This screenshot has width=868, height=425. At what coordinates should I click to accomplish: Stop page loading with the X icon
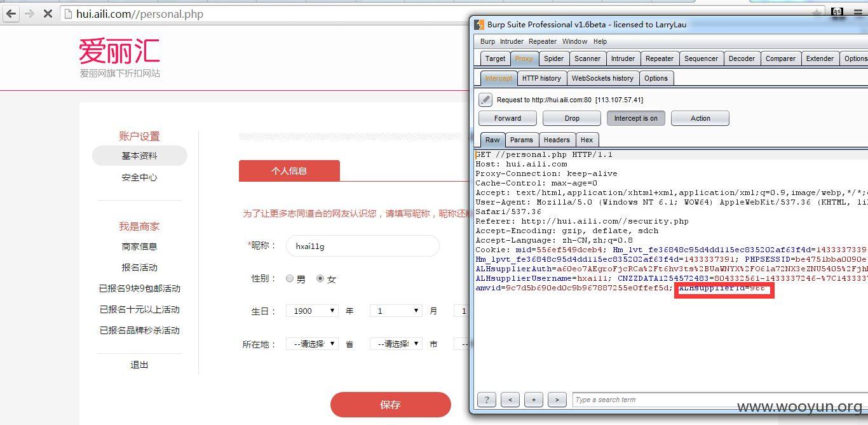tap(48, 13)
